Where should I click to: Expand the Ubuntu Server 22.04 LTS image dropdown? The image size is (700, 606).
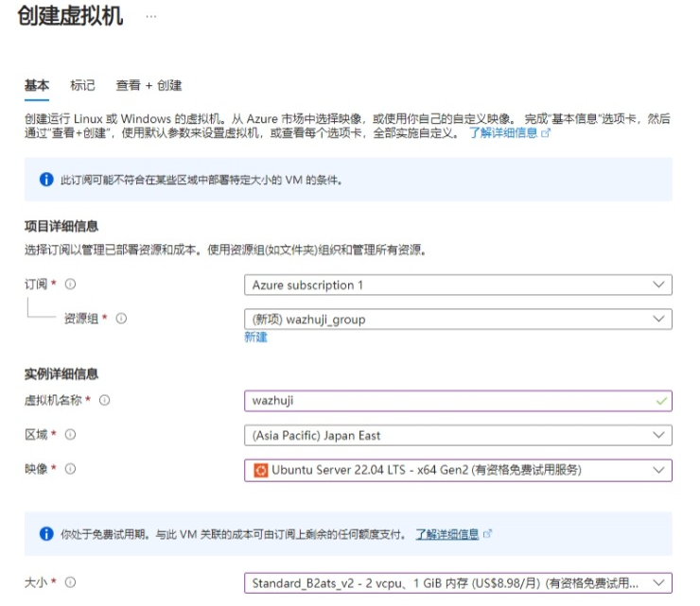458,471
